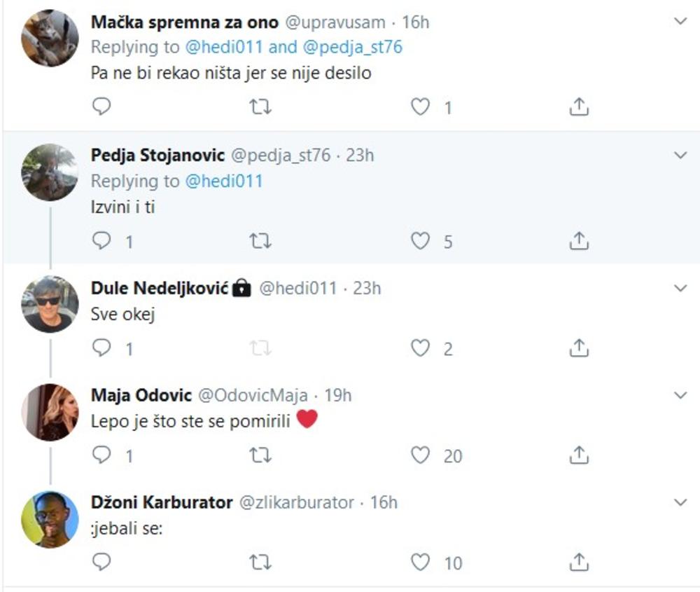This screenshot has width=700, height=592.
Task: Open Dule Nedeljković's profile name
Action: coord(160,288)
